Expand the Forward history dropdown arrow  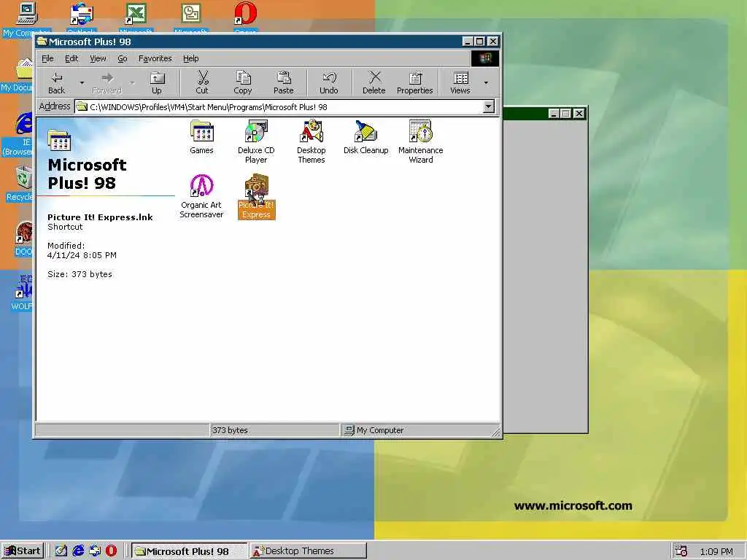click(x=133, y=83)
